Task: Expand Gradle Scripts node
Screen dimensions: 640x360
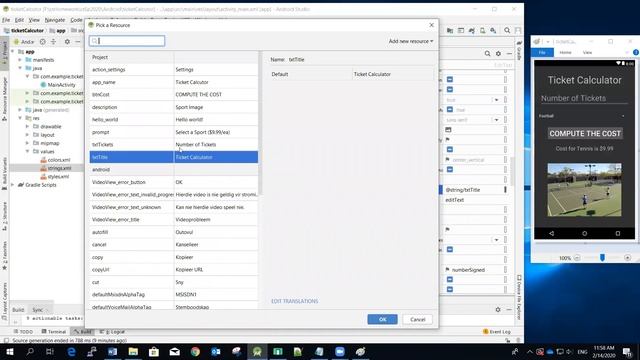Action: [x=13, y=185]
